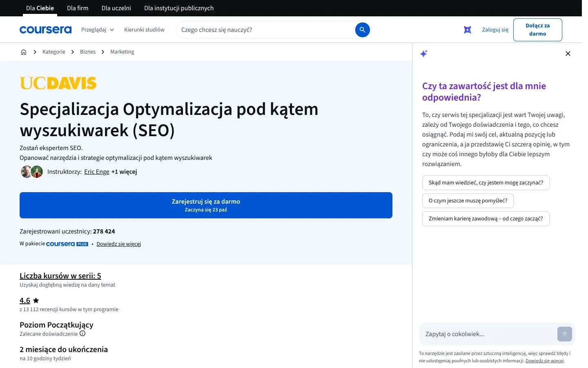This screenshot has height=368, width=588.
Task: Click the sparkle icon atop the assistant panel
Action: pyautogui.click(x=424, y=54)
